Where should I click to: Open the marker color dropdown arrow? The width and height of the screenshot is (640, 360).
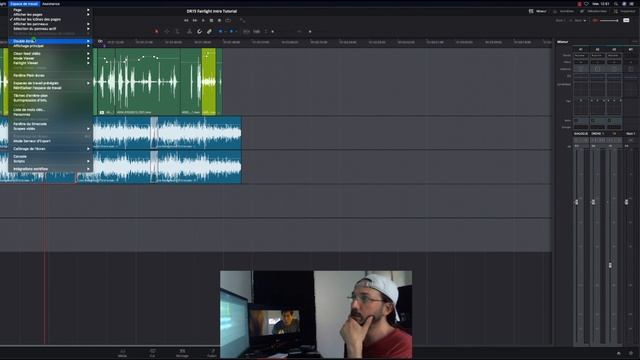236,31
